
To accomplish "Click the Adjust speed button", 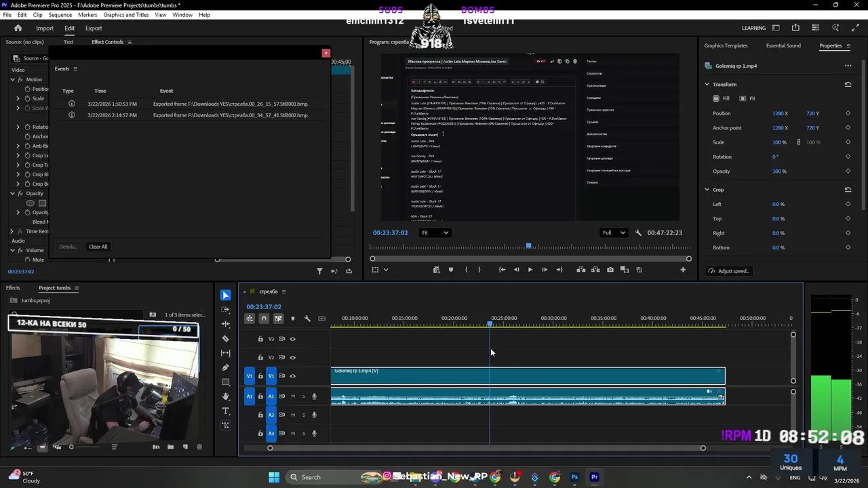I will point(729,271).
